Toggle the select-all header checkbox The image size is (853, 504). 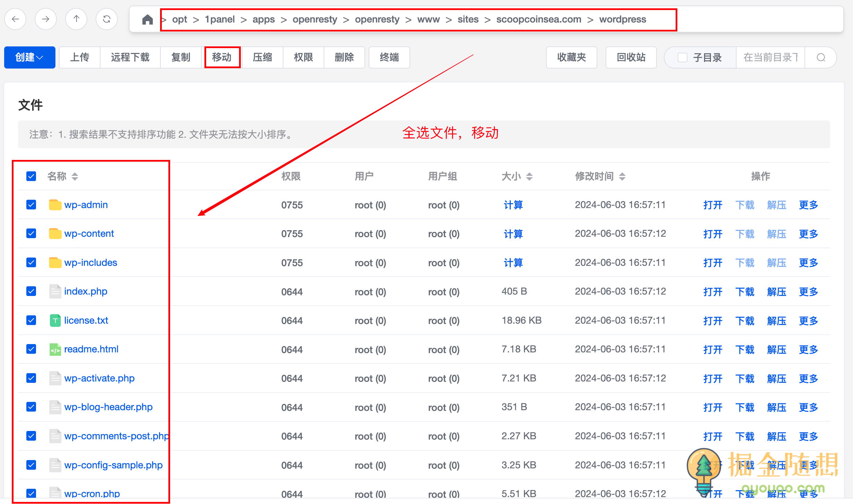coord(31,177)
